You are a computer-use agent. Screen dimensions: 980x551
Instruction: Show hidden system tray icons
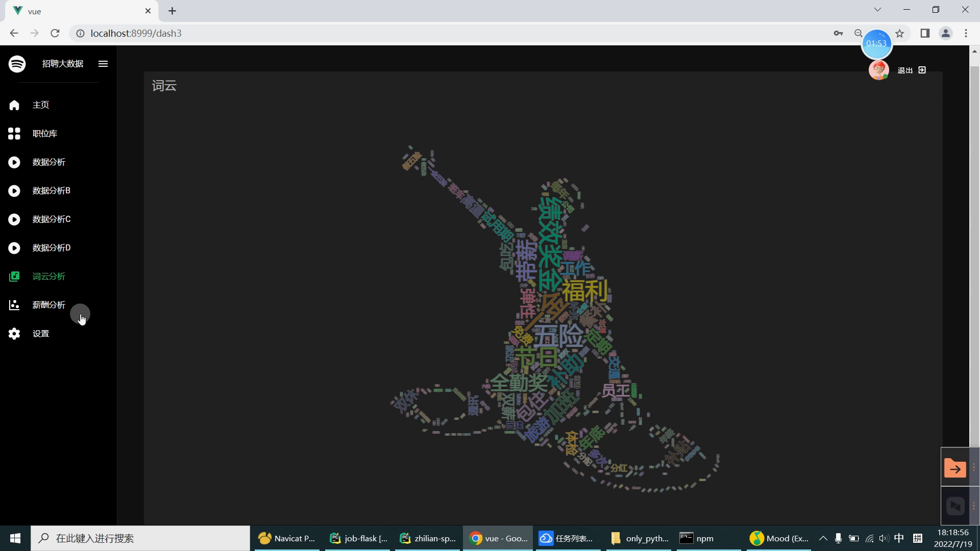point(823,538)
